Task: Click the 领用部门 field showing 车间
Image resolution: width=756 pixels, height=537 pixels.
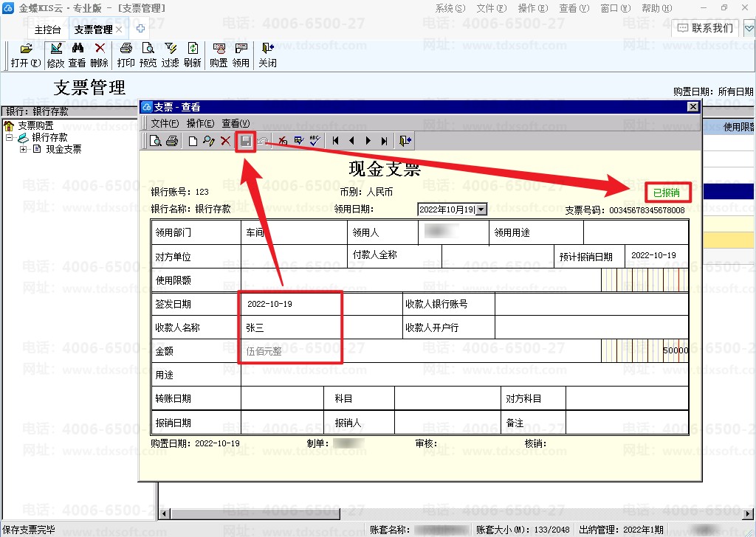Action: [294, 232]
